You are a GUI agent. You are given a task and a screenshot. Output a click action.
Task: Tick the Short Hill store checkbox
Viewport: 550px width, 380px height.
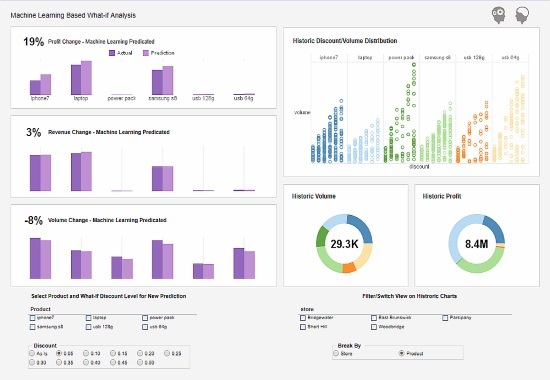303,327
